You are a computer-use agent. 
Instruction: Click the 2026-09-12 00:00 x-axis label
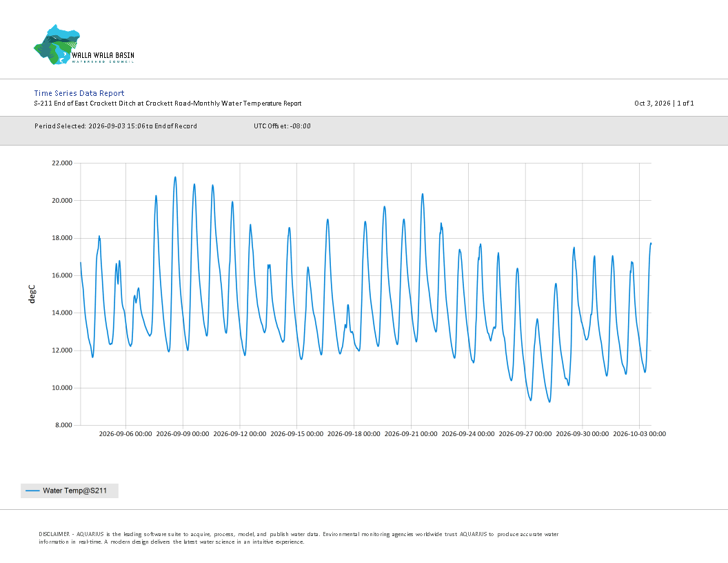point(240,434)
